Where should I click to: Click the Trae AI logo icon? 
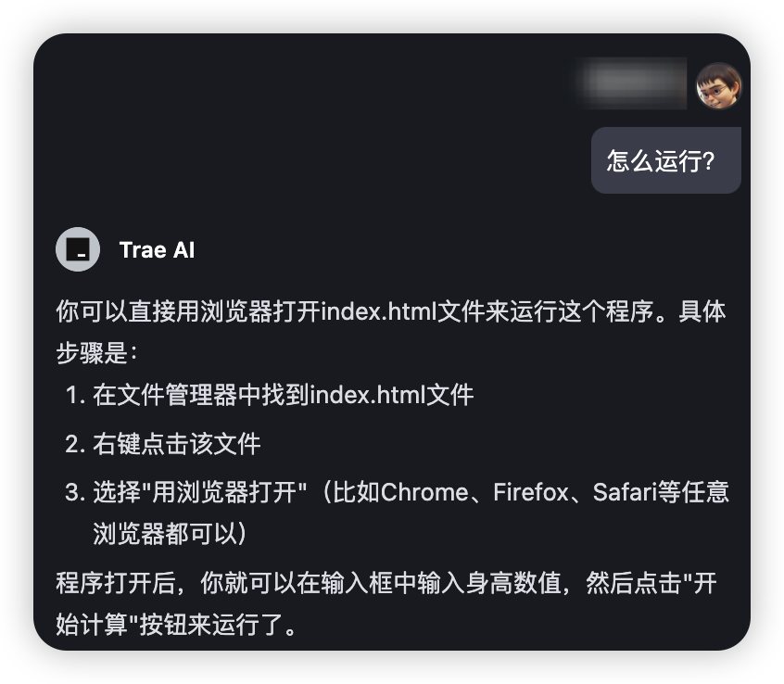click(x=78, y=249)
